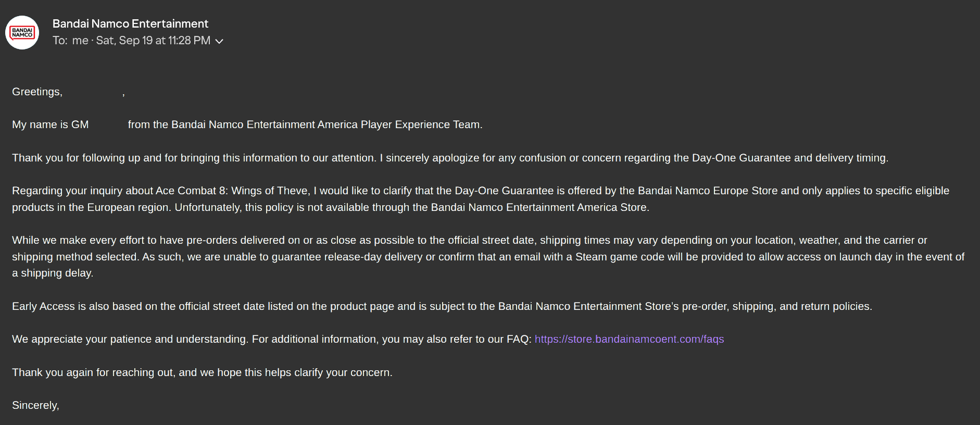Click 'Thank you for following up' sentence start
980x425 pixels.
(x=76, y=158)
